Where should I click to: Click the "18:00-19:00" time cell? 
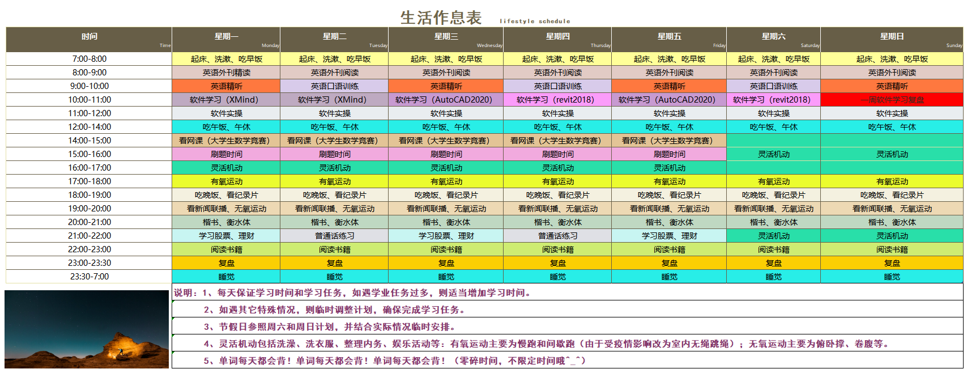tap(89, 195)
